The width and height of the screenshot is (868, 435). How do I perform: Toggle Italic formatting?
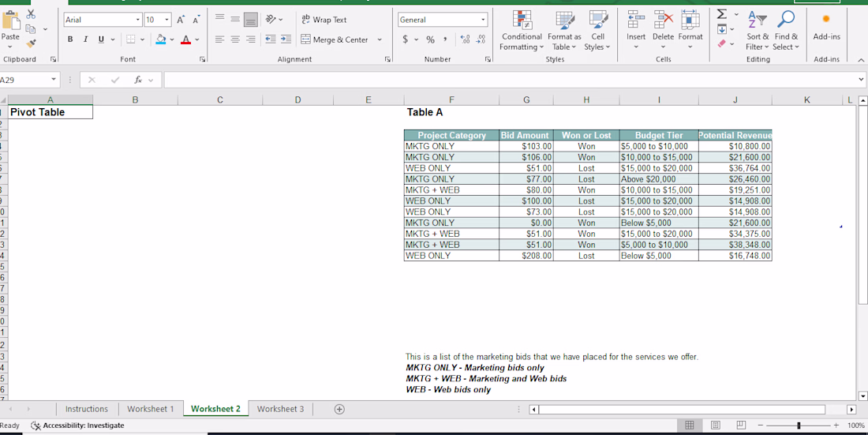(x=86, y=39)
